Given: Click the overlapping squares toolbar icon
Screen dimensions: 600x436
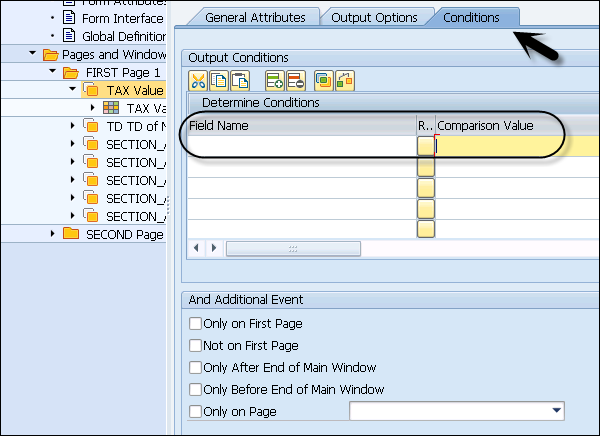Looking at the screenshot, I should click(x=324, y=80).
